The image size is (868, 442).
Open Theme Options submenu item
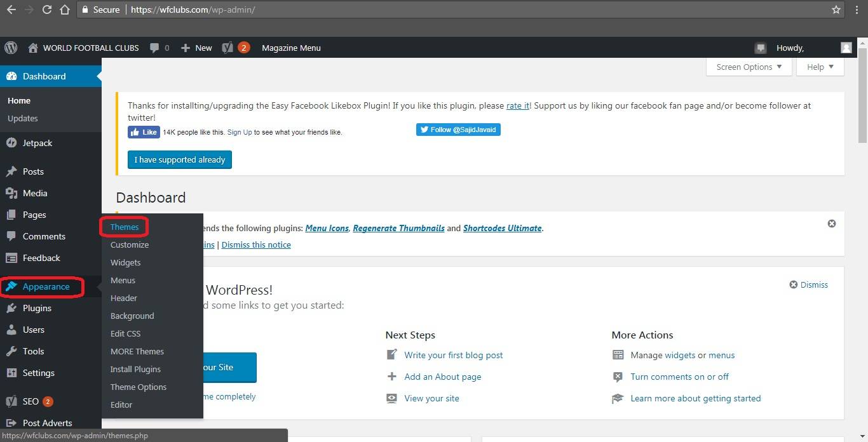139,387
